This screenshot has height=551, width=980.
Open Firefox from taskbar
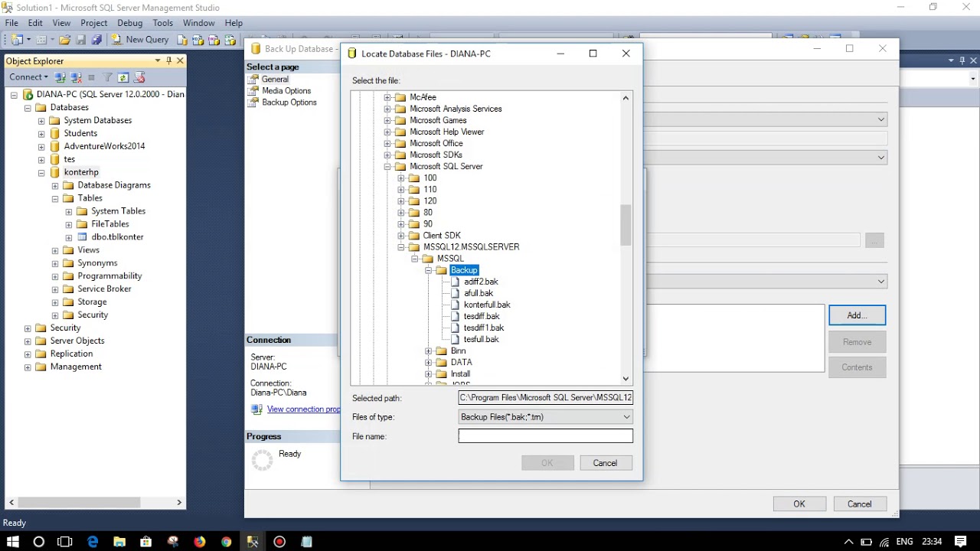pyautogui.click(x=199, y=542)
